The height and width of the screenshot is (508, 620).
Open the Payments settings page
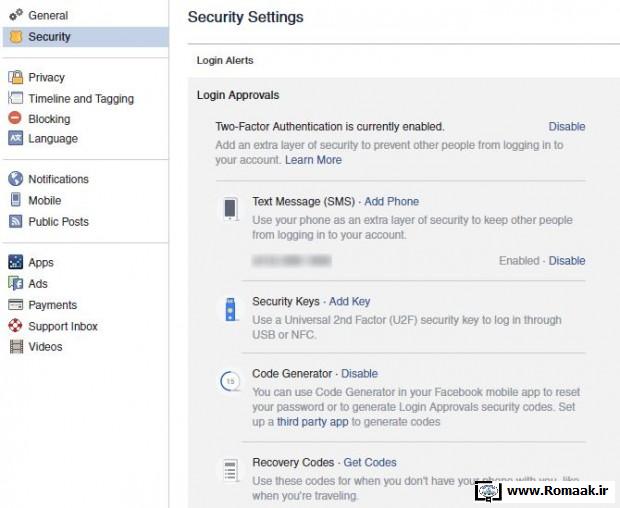tap(53, 305)
